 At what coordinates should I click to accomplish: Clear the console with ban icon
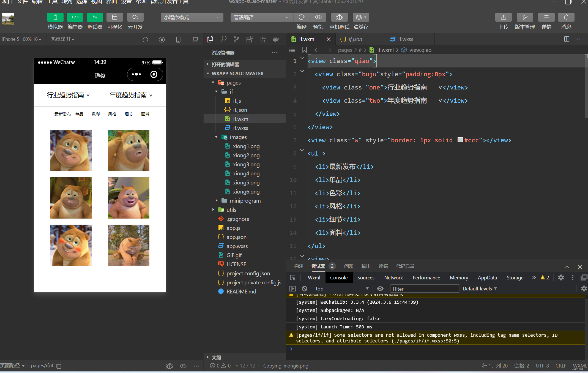tap(304, 288)
